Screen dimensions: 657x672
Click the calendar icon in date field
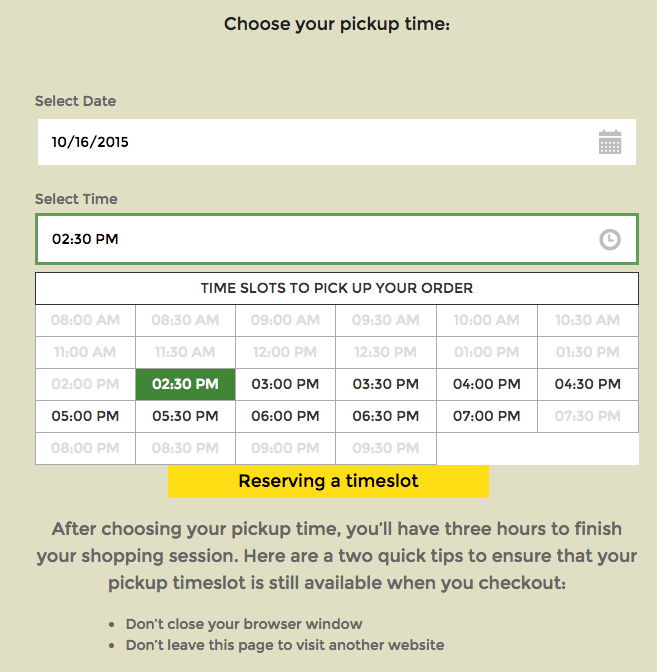click(x=610, y=142)
